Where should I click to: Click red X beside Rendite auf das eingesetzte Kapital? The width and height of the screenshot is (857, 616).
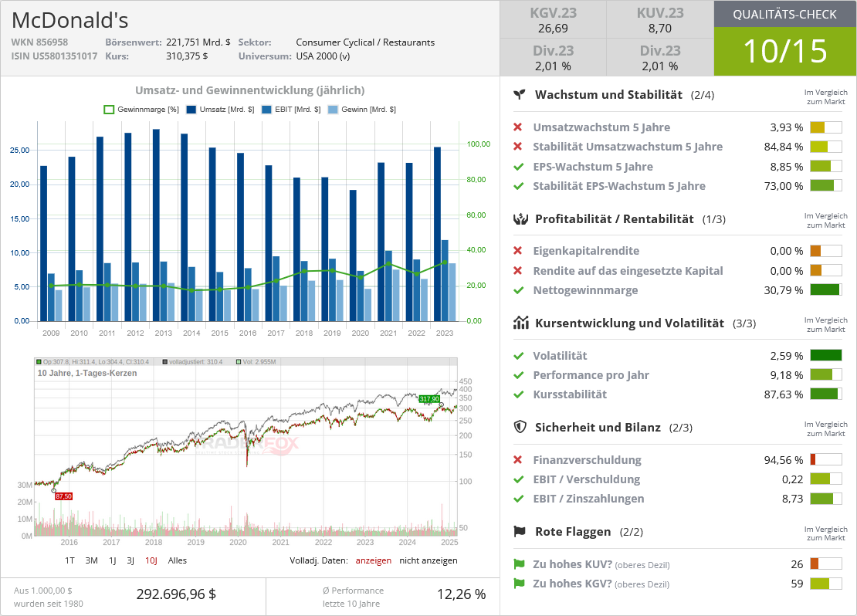(x=517, y=270)
